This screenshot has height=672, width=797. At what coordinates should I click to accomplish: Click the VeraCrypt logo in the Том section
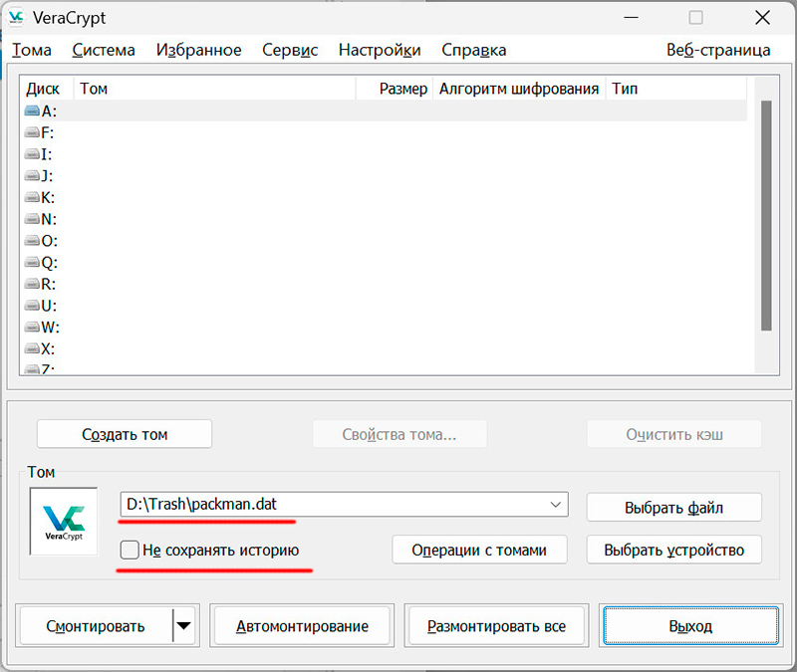pyautogui.click(x=64, y=521)
